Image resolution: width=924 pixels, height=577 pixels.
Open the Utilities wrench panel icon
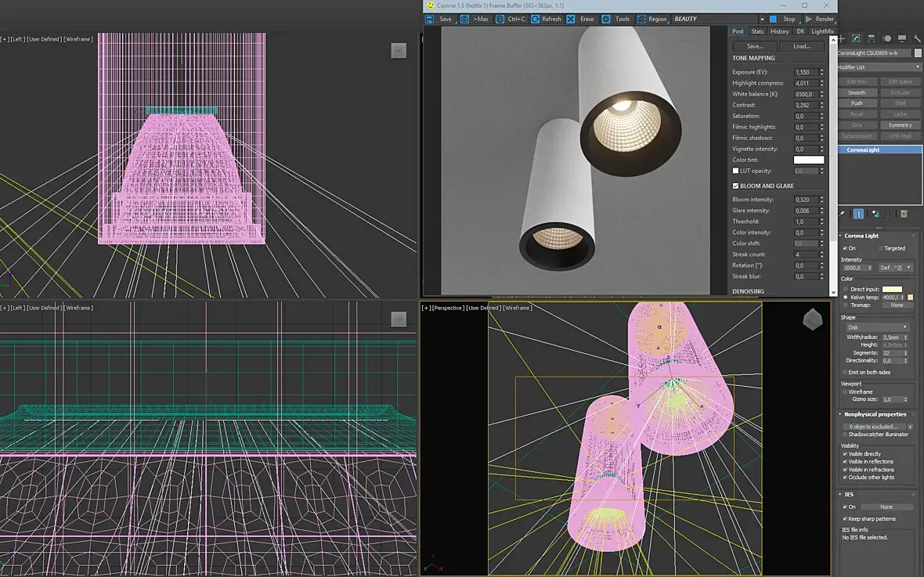(x=917, y=38)
